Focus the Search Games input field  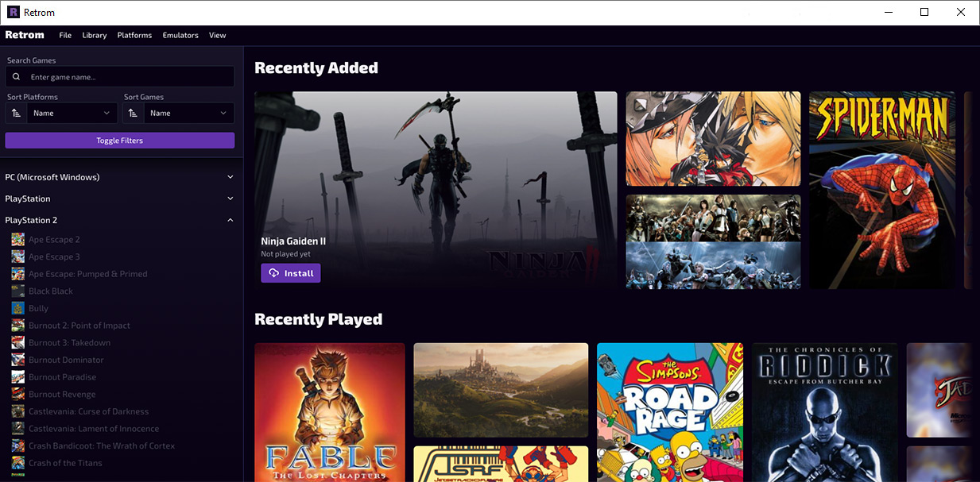click(120, 77)
